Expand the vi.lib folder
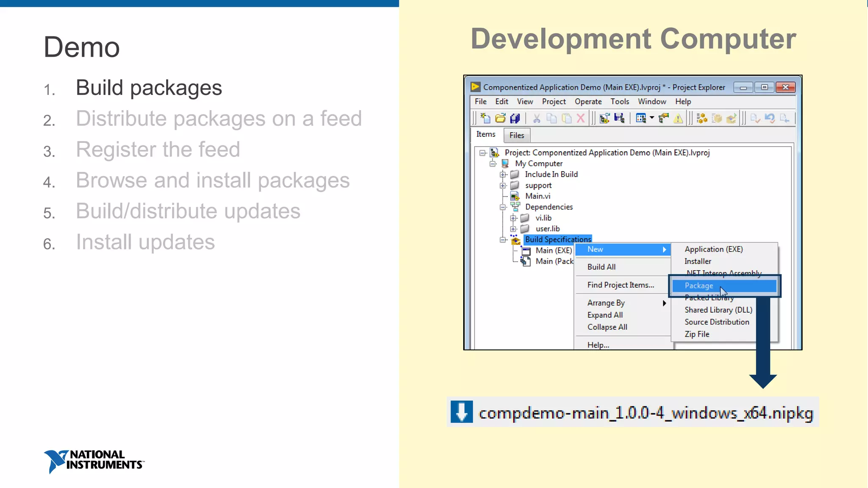 (513, 218)
